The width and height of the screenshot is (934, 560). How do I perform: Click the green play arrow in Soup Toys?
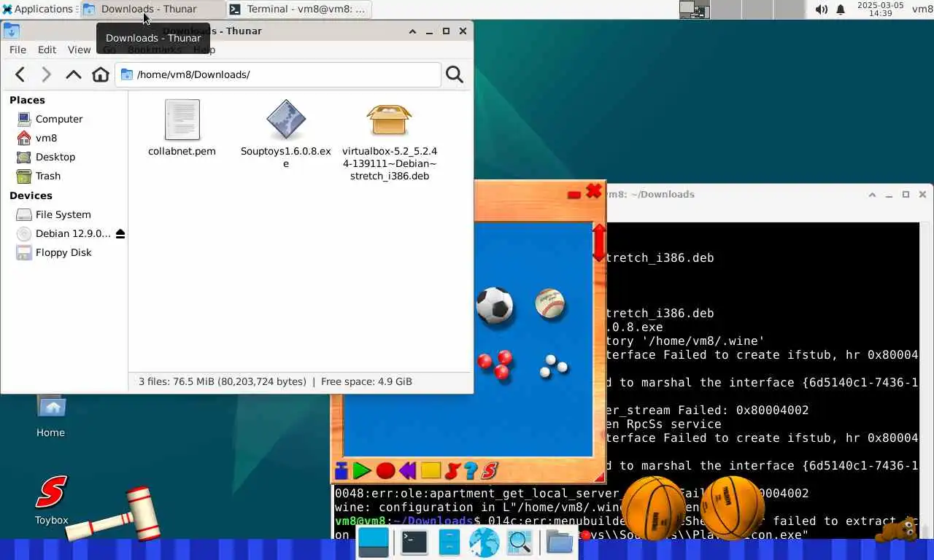coord(362,471)
